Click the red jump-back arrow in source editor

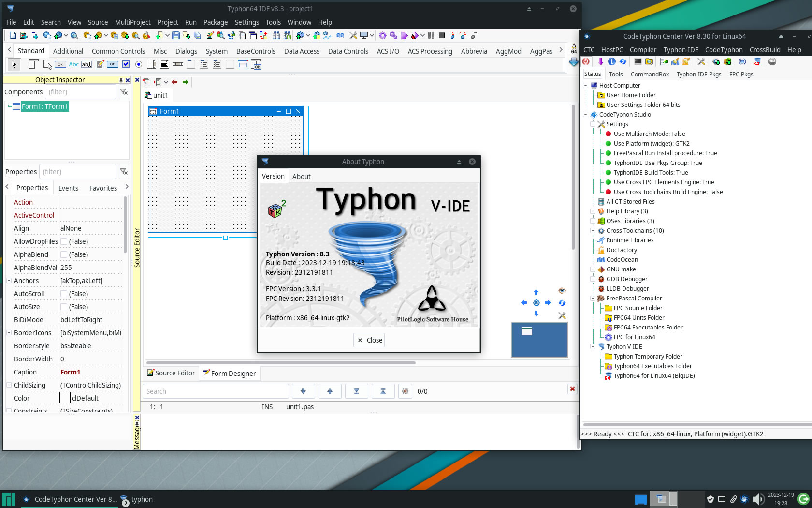(174, 82)
